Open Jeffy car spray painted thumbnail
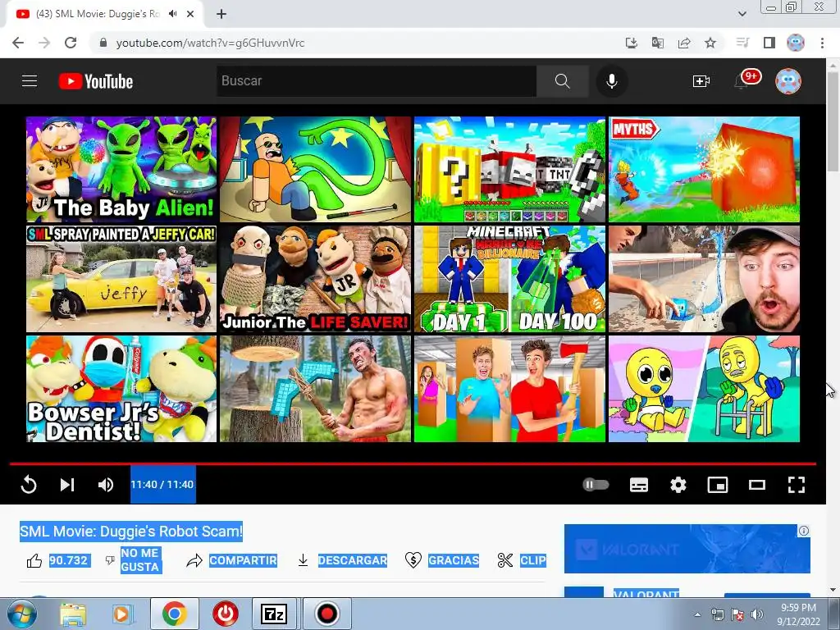 click(121, 279)
